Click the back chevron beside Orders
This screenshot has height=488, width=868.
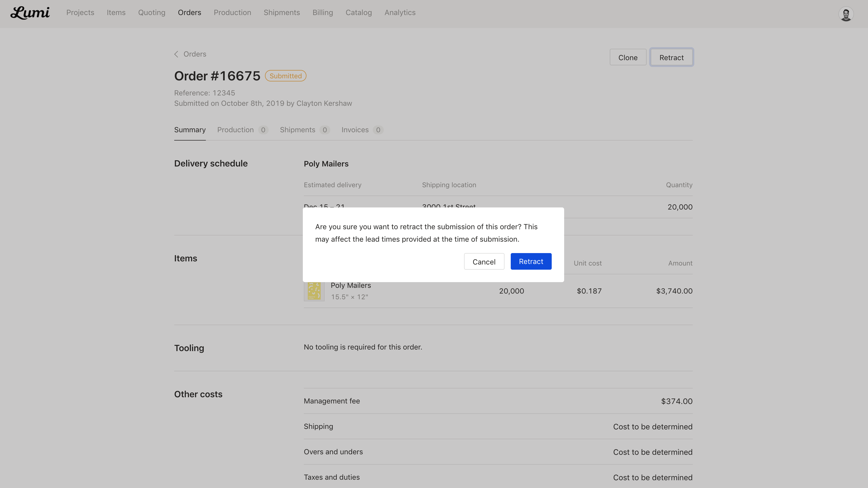(x=176, y=54)
